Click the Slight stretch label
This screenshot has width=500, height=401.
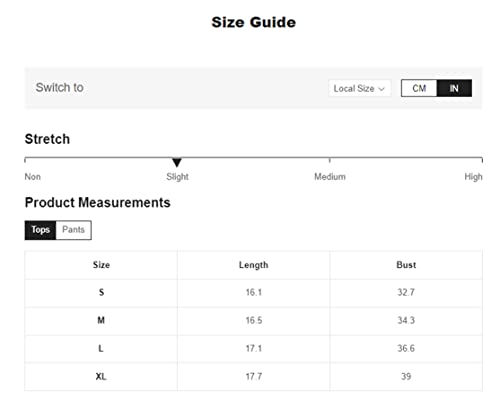pos(177,177)
